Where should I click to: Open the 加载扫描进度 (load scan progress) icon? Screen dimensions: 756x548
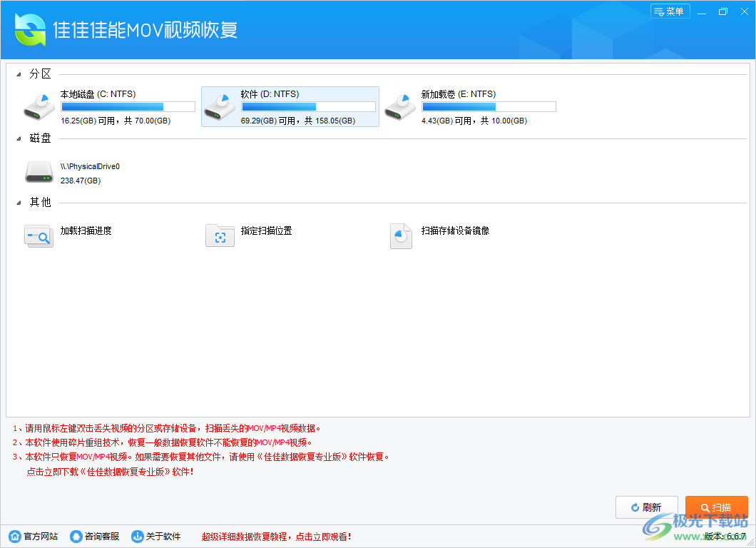point(39,235)
